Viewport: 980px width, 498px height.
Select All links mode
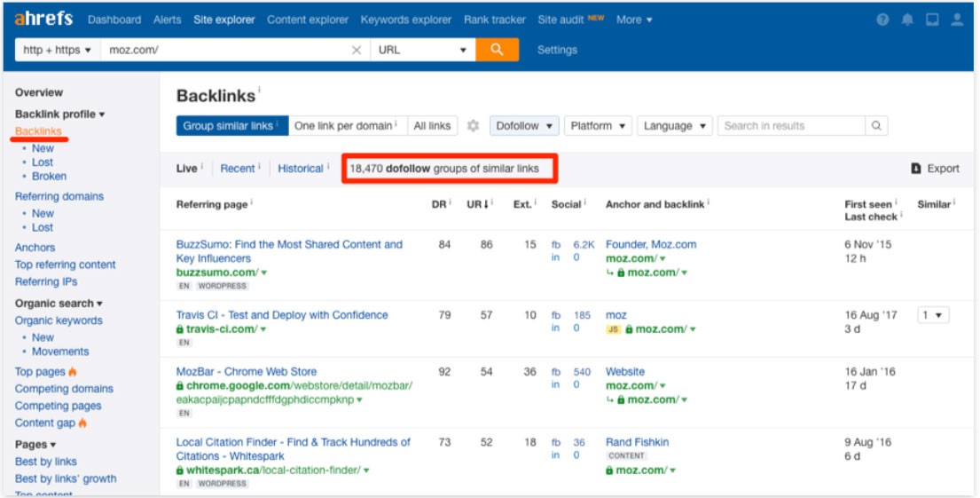click(x=433, y=126)
